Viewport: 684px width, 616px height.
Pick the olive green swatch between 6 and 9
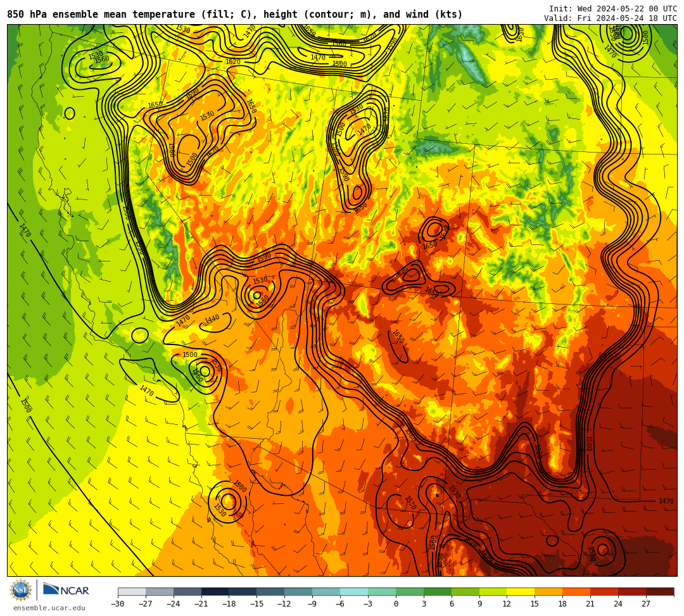(x=465, y=591)
